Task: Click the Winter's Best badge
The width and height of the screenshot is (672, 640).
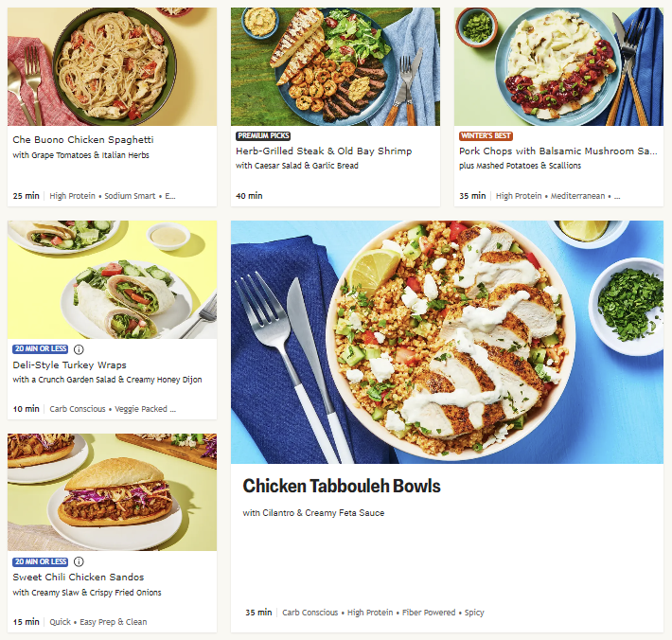Action: [x=487, y=135]
